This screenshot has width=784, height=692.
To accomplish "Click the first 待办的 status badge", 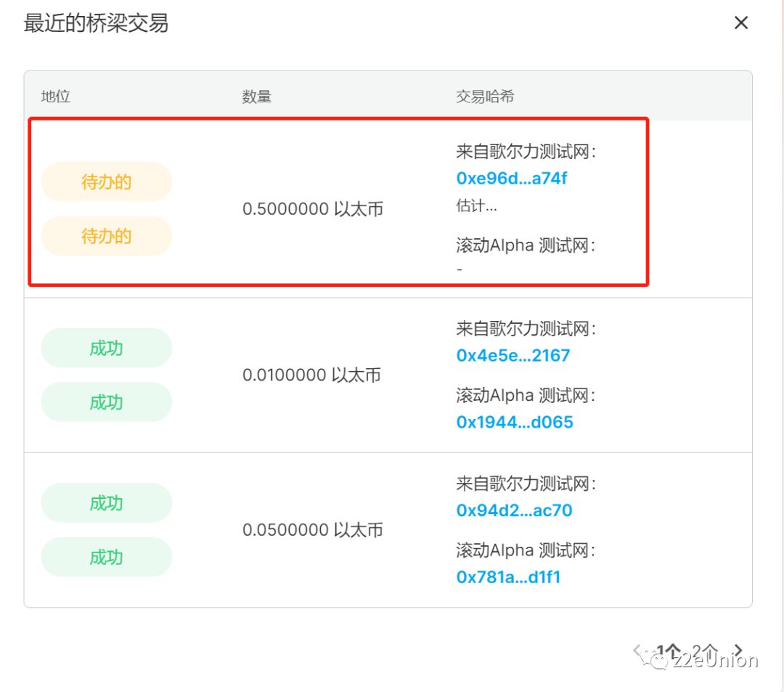I will coord(106,182).
